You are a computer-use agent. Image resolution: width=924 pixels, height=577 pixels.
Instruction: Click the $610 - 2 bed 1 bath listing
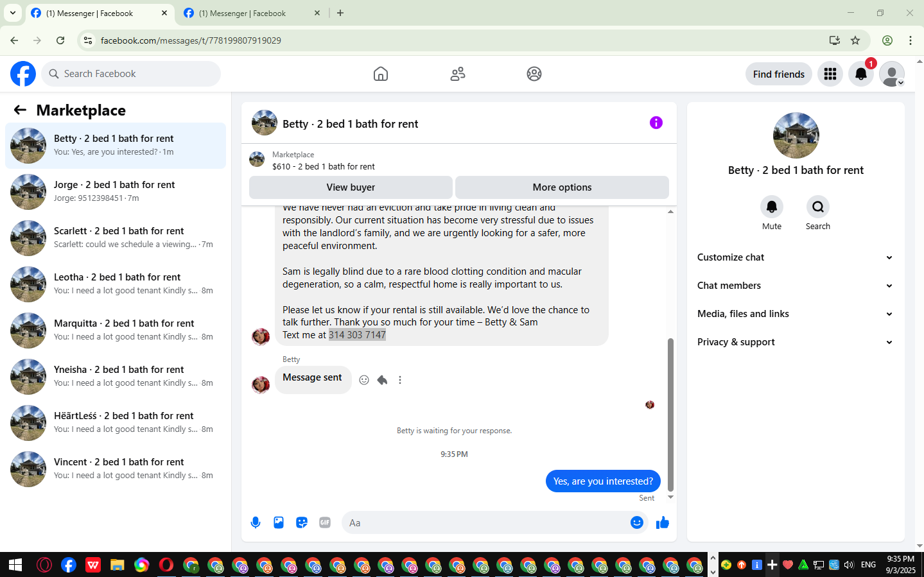(x=324, y=166)
